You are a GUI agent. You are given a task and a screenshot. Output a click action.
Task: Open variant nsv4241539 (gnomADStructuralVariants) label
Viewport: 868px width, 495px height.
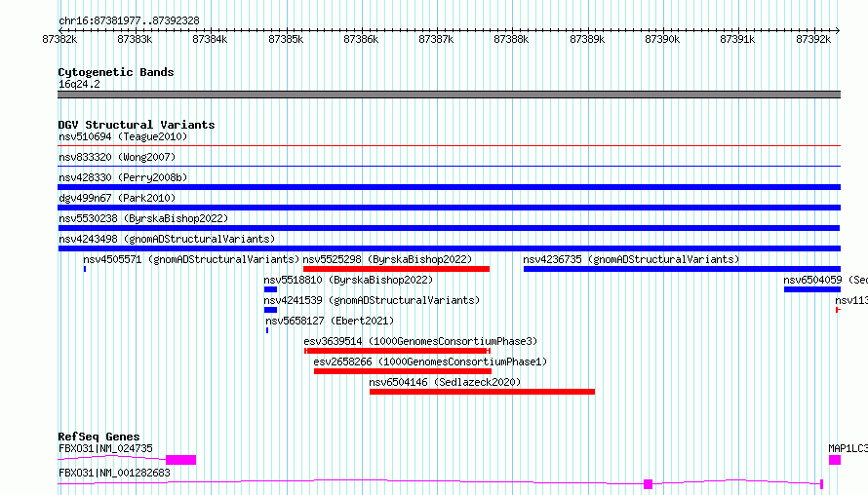click(x=372, y=300)
